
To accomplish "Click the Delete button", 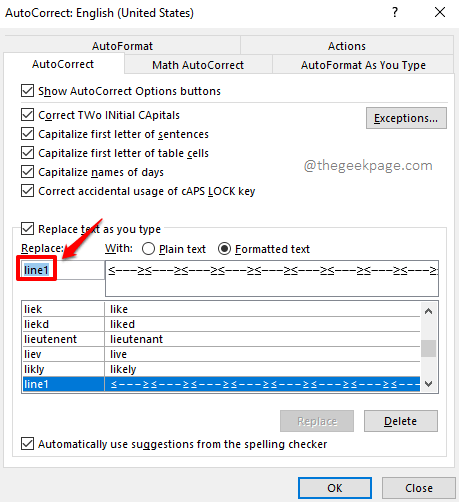I will 401,421.
